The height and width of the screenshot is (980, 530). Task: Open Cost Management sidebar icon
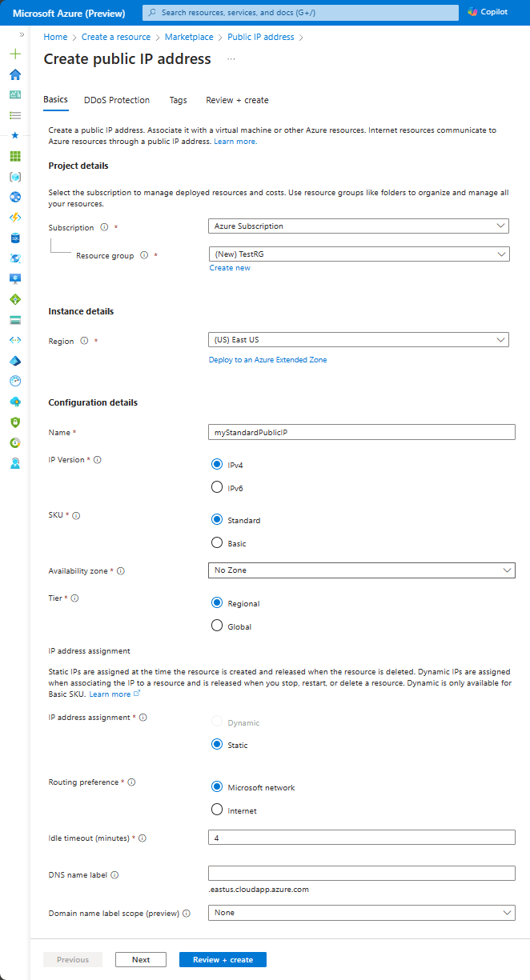(15, 442)
